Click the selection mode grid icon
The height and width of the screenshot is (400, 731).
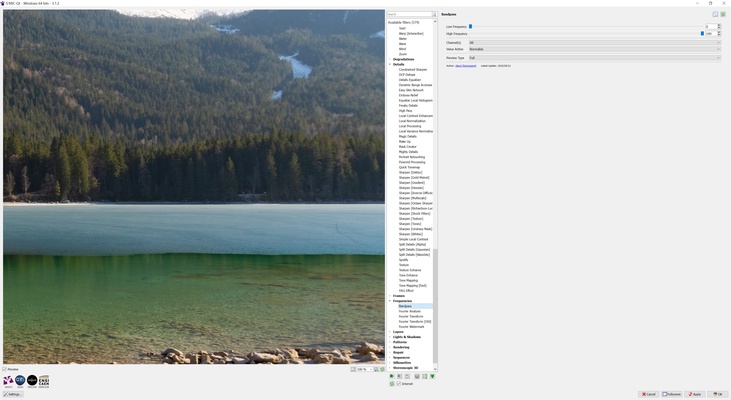pyautogui.click(x=425, y=376)
